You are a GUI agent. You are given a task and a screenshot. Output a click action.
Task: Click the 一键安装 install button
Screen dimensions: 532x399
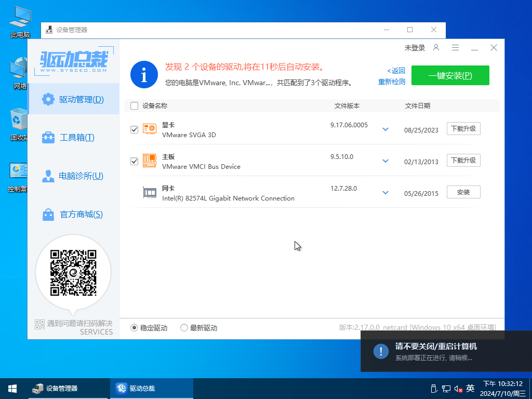(x=450, y=75)
